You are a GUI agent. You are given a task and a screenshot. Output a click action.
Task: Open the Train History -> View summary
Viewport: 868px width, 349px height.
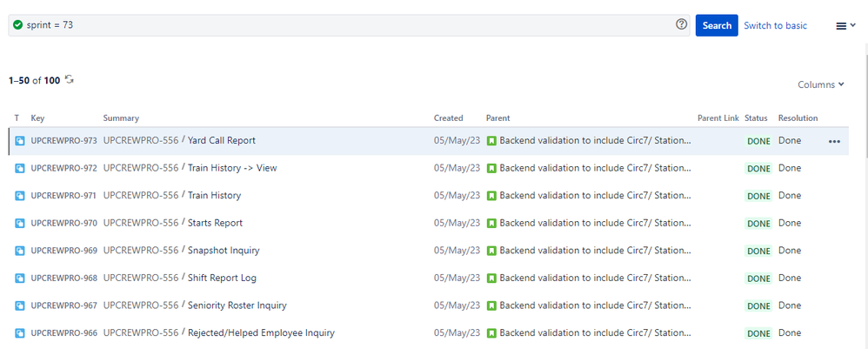tap(232, 168)
